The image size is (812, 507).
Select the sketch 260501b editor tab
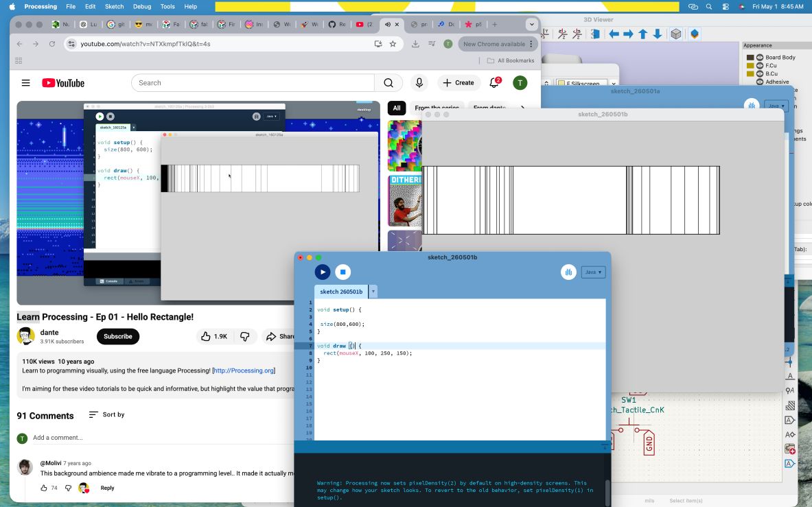341,292
